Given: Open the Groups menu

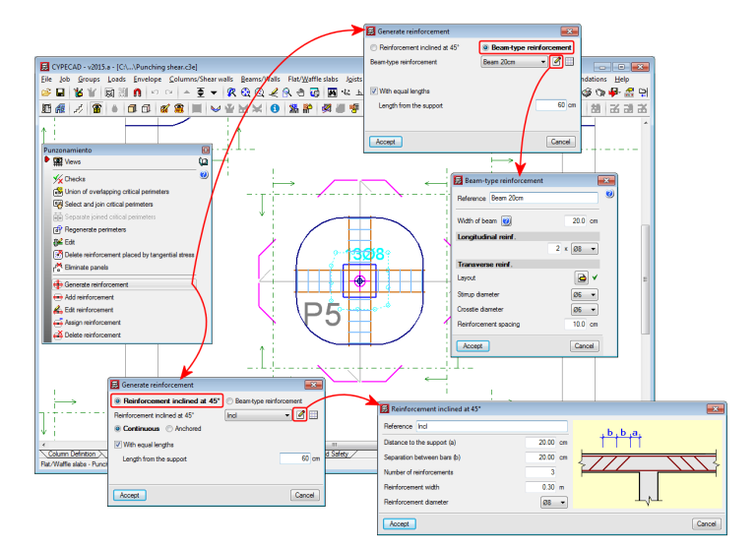Looking at the screenshot, I should (x=89, y=79).
